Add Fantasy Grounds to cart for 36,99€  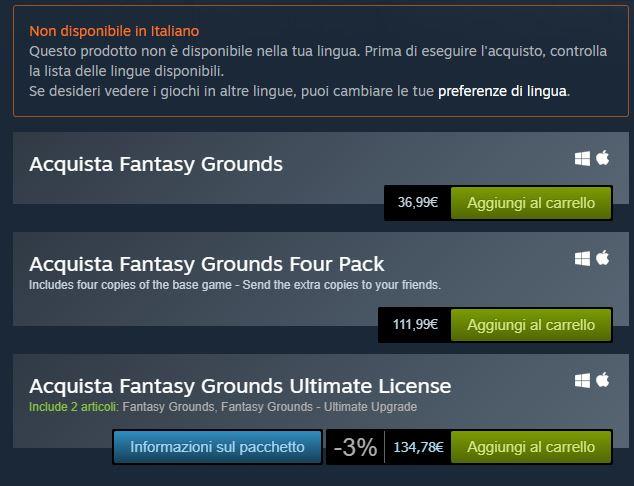[531, 203]
